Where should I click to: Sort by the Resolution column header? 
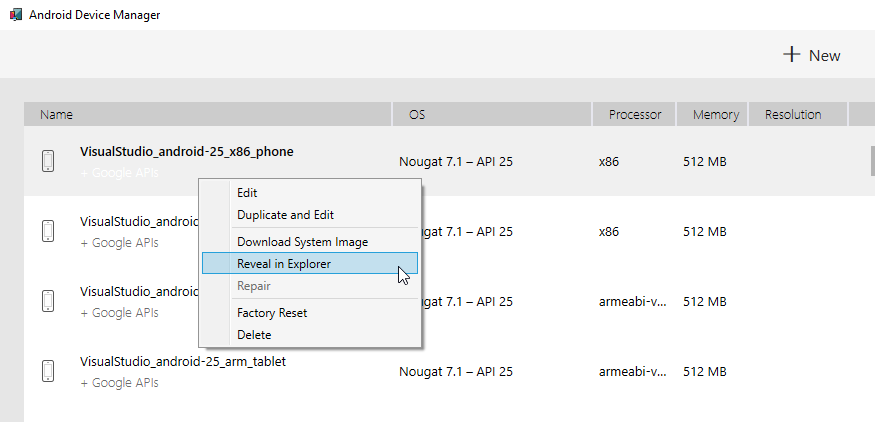pyautogui.click(x=797, y=114)
